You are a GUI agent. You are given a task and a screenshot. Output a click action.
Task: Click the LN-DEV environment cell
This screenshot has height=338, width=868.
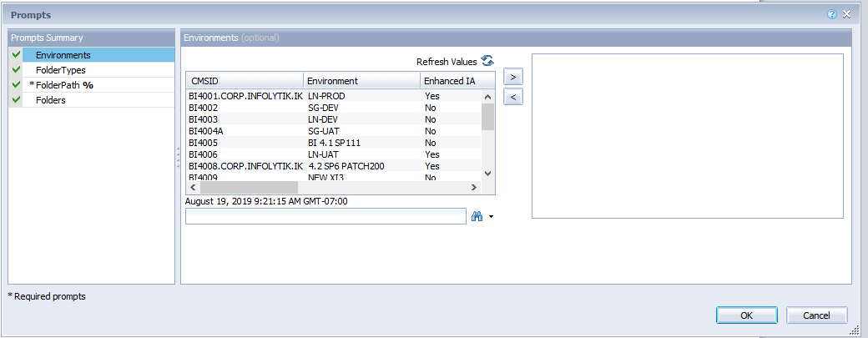click(323, 119)
